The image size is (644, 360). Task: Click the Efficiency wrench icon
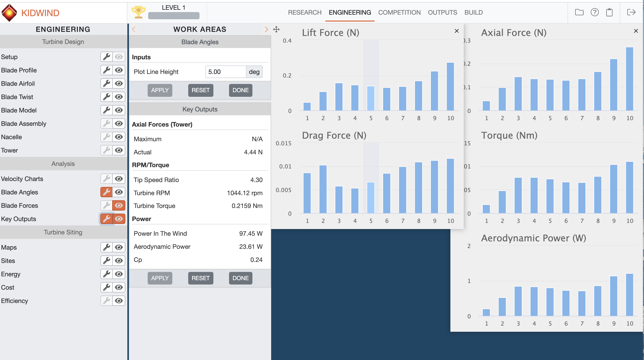(107, 301)
